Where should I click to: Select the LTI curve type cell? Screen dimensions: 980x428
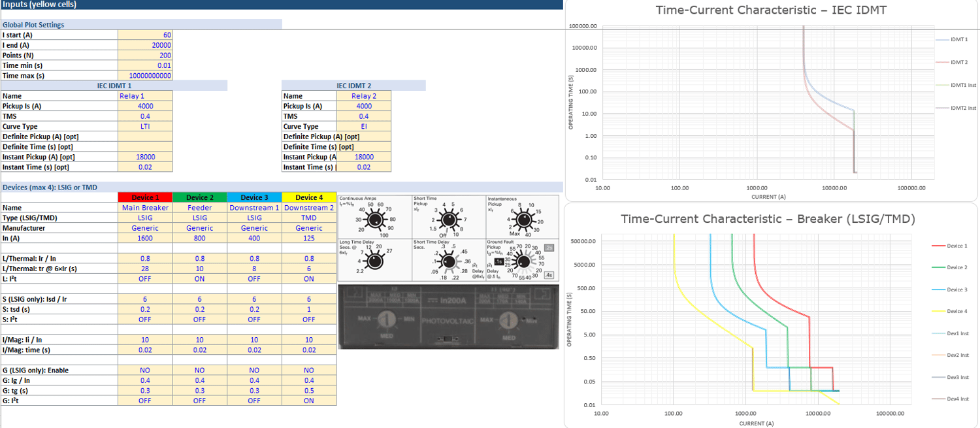[145, 127]
